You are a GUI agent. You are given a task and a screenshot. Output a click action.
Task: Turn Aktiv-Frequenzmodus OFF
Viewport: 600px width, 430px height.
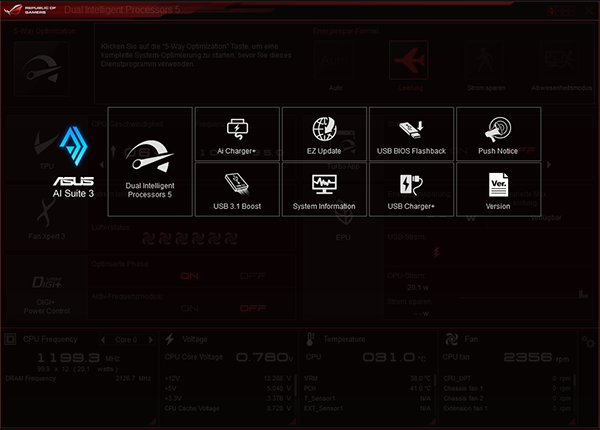253,308
